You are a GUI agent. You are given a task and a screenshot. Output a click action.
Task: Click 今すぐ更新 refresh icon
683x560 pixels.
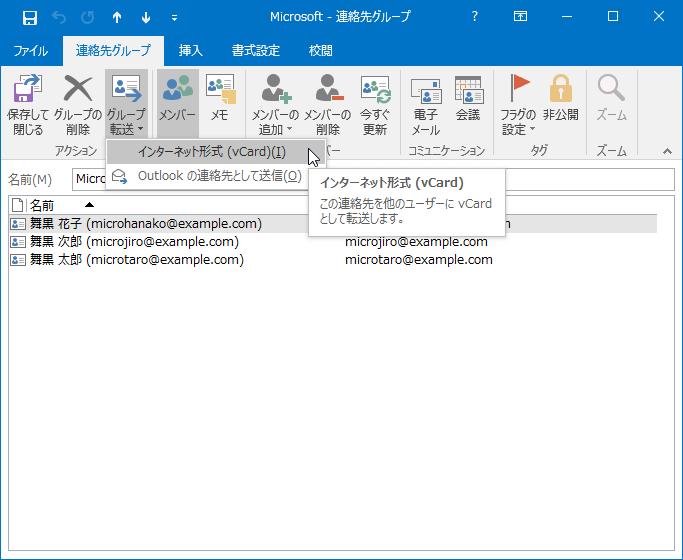(375, 89)
